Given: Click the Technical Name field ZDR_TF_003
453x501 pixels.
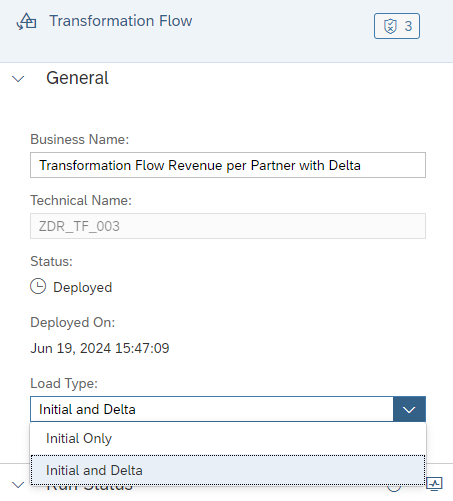Looking at the screenshot, I should pos(228,226).
